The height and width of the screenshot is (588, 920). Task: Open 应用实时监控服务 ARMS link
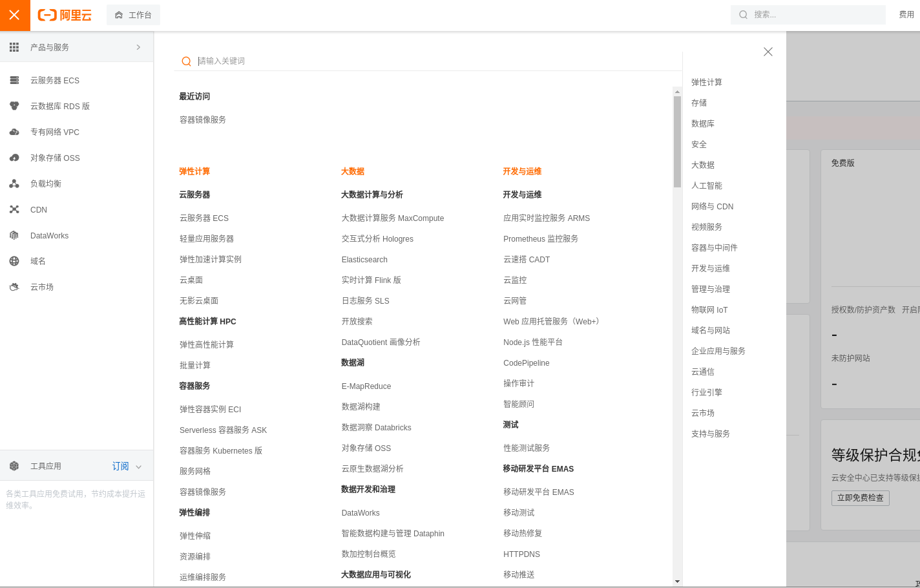click(x=547, y=218)
